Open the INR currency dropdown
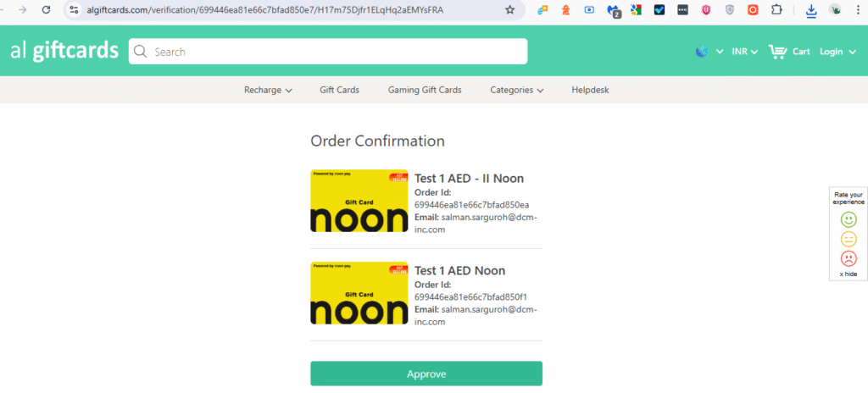The image size is (868, 393). tap(744, 52)
